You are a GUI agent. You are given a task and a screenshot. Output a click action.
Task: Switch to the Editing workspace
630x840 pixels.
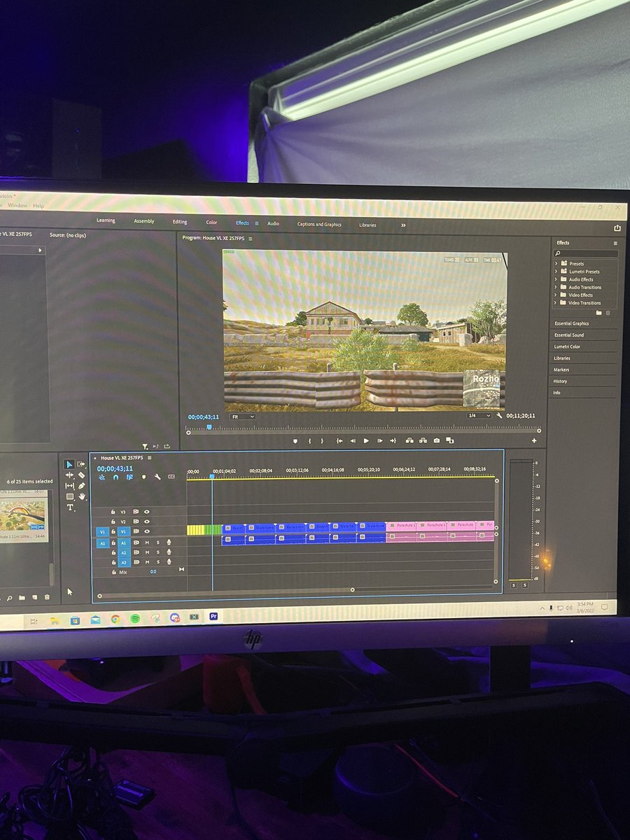180,222
